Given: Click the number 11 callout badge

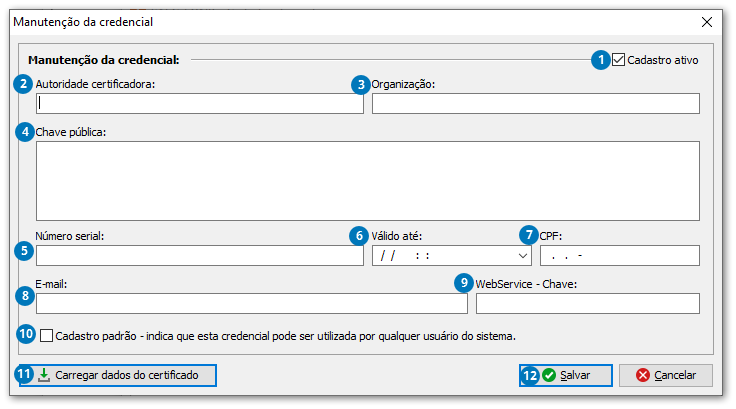Looking at the screenshot, I should point(25,375).
